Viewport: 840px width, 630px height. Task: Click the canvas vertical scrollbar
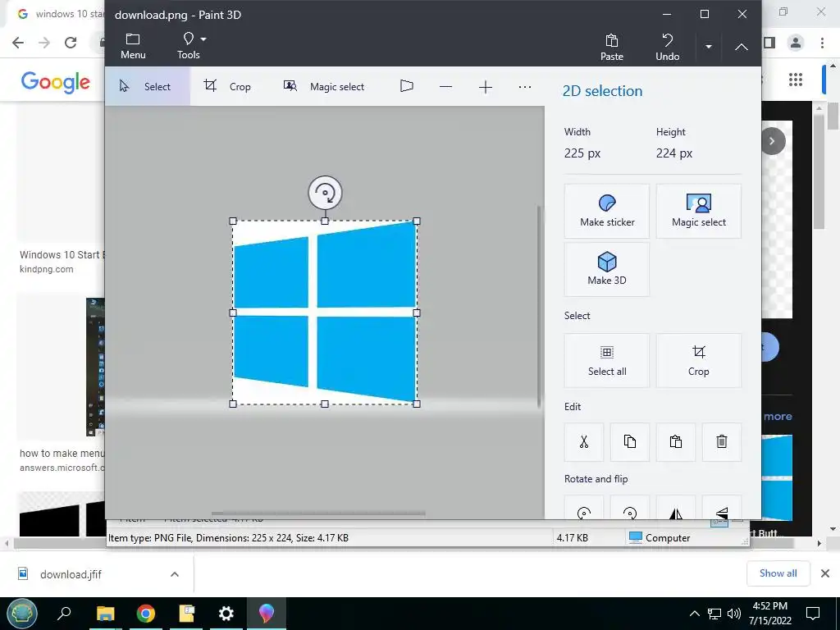pos(539,307)
